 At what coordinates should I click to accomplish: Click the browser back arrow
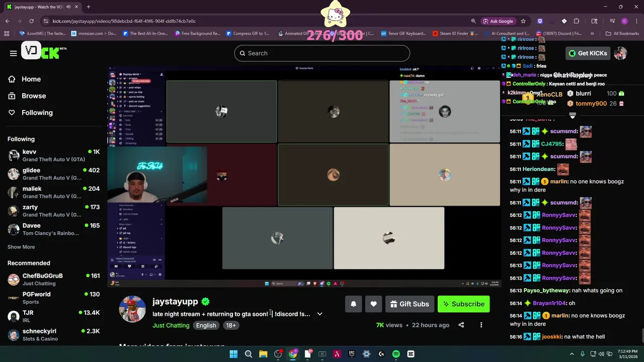[x=8, y=21]
